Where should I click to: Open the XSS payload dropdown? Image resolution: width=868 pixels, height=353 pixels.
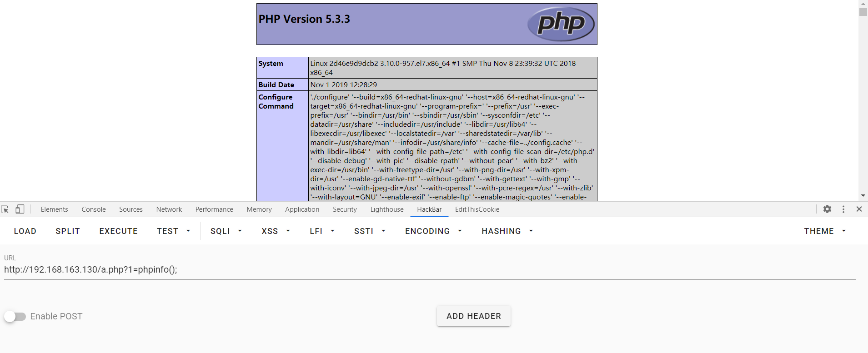276,231
